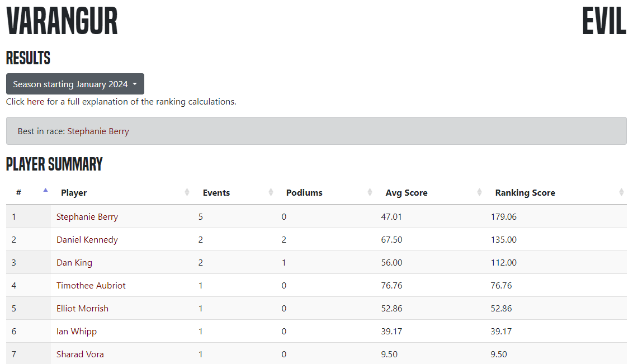Click the Varangur page heading

coord(62,22)
